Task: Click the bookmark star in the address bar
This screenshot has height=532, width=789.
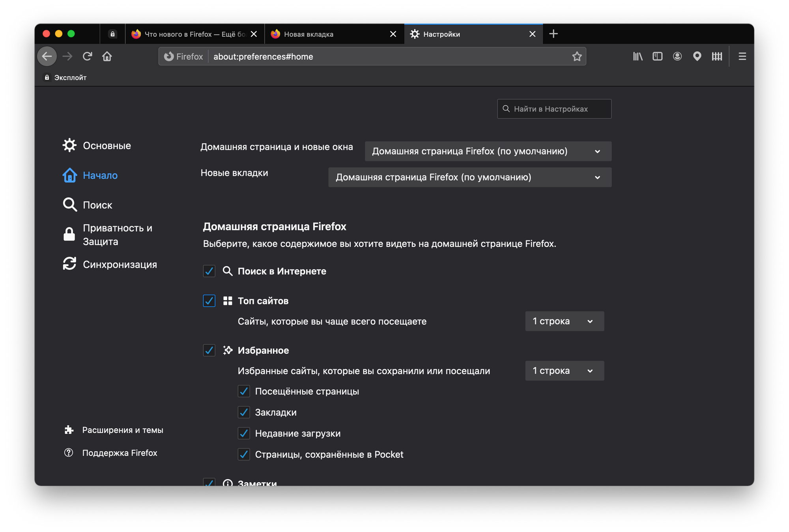Action: [577, 56]
